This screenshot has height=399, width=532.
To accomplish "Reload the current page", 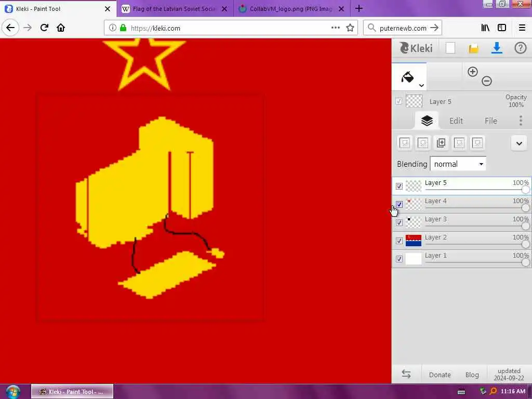I will click(x=44, y=28).
